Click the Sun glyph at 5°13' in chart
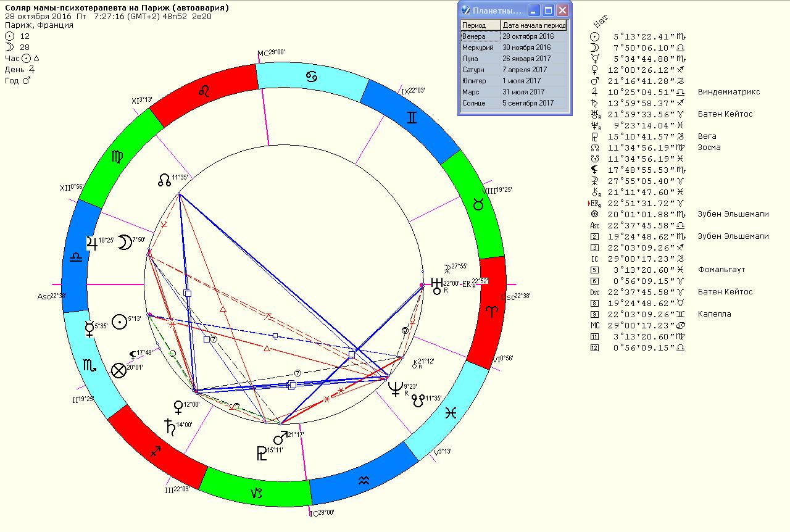790x532 pixels. click(x=118, y=321)
